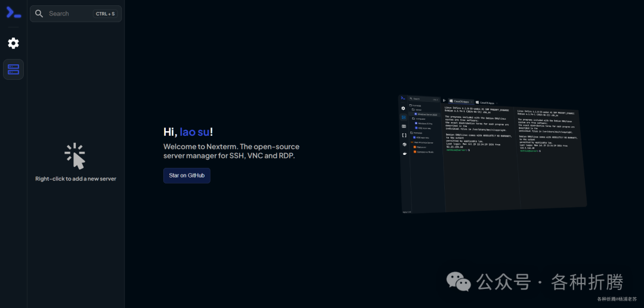Click the Star on GitHub button
Viewport: 644px width, 308px height.
pyautogui.click(x=187, y=176)
